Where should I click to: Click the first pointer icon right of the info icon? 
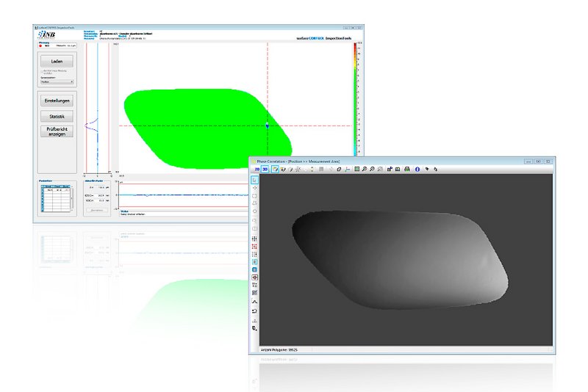tap(427, 169)
